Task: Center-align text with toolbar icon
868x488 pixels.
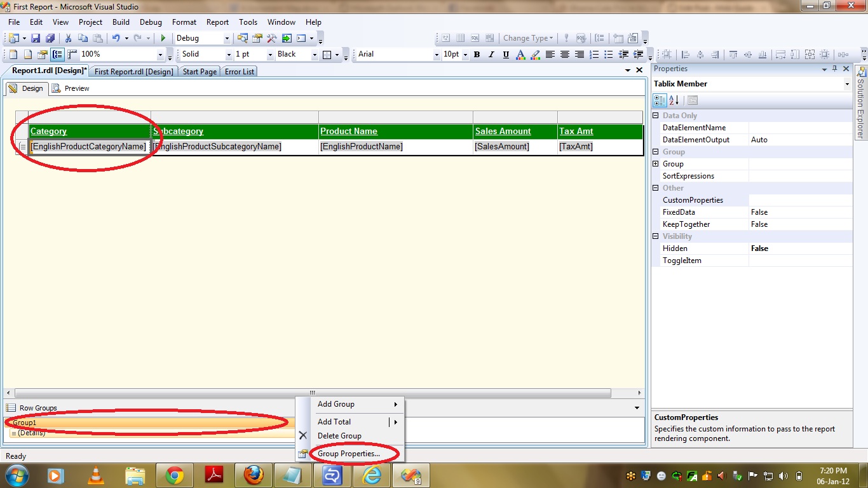Action: [x=564, y=55]
